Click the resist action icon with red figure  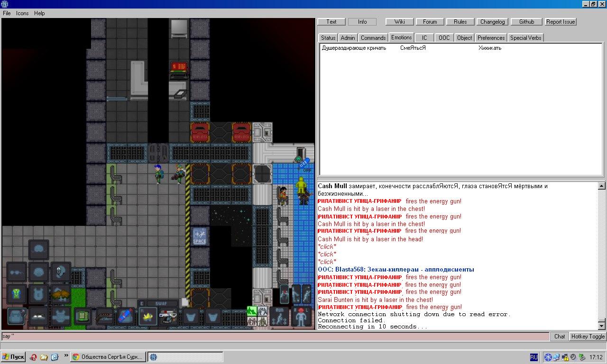coord(285,294)
